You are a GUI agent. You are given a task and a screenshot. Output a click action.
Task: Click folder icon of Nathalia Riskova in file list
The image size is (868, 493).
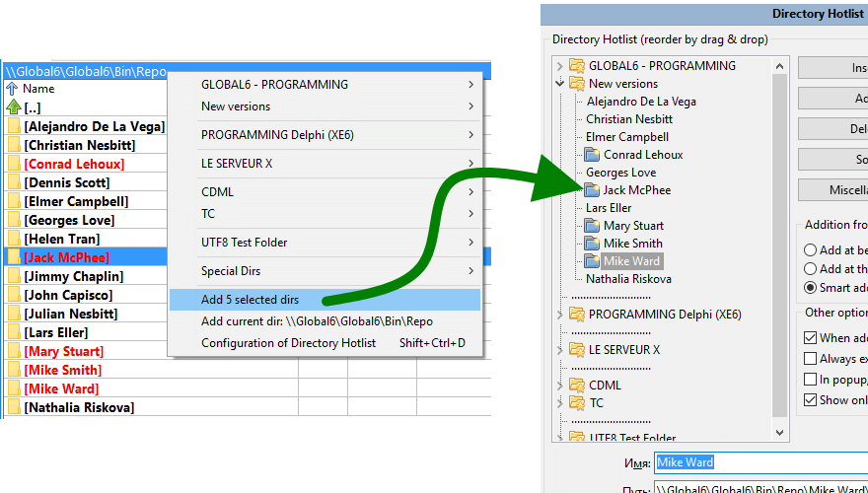pyautogui.click(x=13, y=407)
